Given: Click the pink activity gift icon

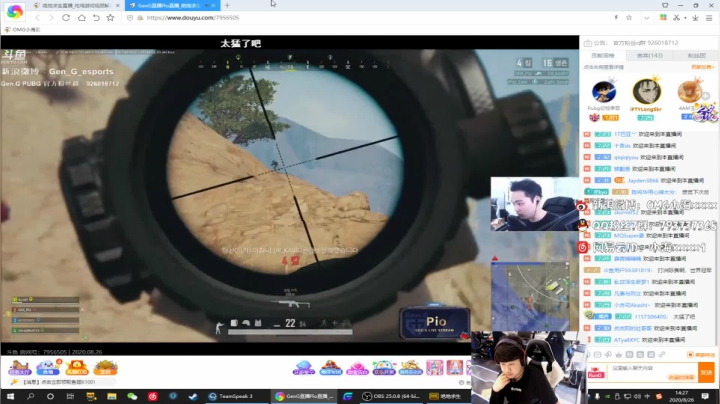Looking at the screenshot, I should 357,368.
